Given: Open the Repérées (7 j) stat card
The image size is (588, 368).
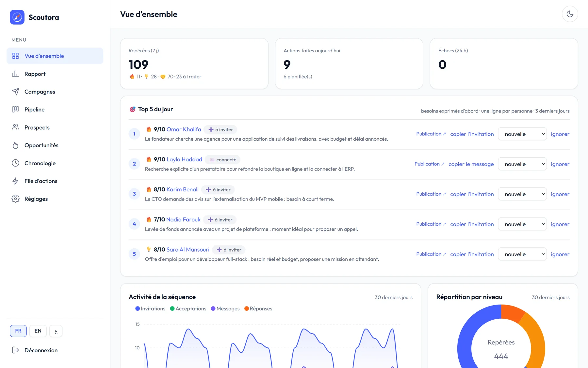Looking at the screenshot, I should coord(194,63).
